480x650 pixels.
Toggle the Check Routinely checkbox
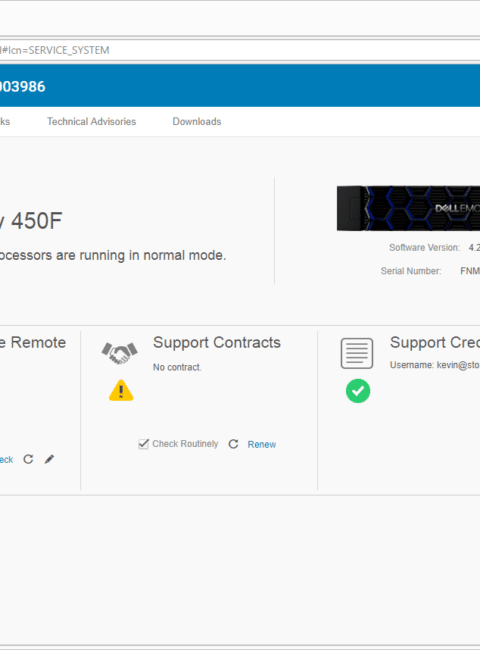(143, 444)
